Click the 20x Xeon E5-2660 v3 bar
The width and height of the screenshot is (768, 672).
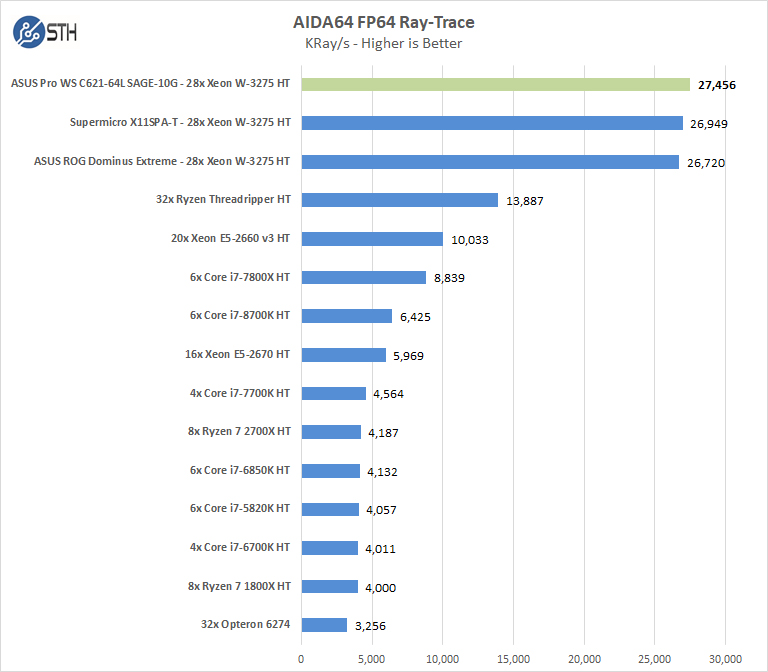click(372, 239)
